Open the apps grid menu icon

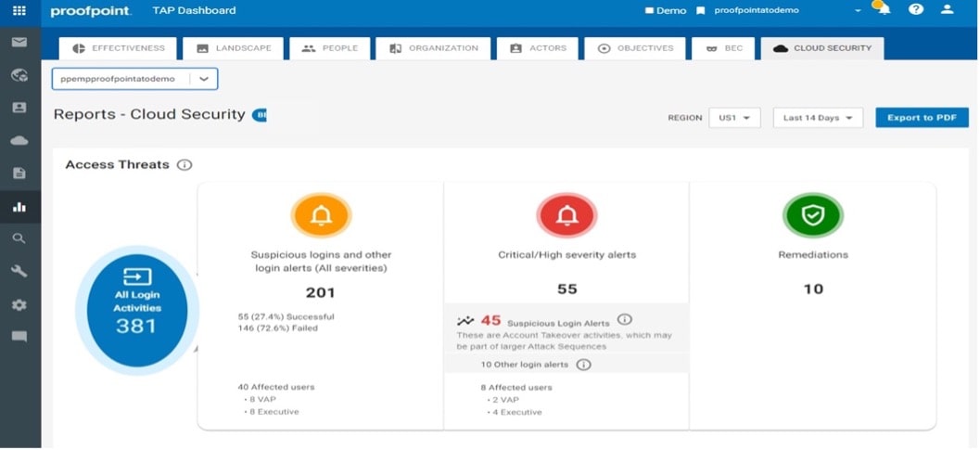coord(19,10)
